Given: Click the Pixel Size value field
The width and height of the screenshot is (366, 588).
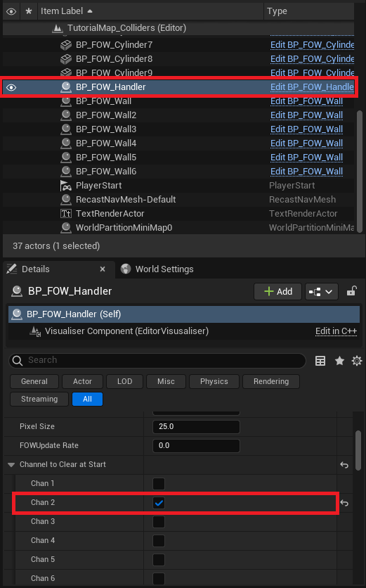Looking at the screenshot, I should click(196, 427).
